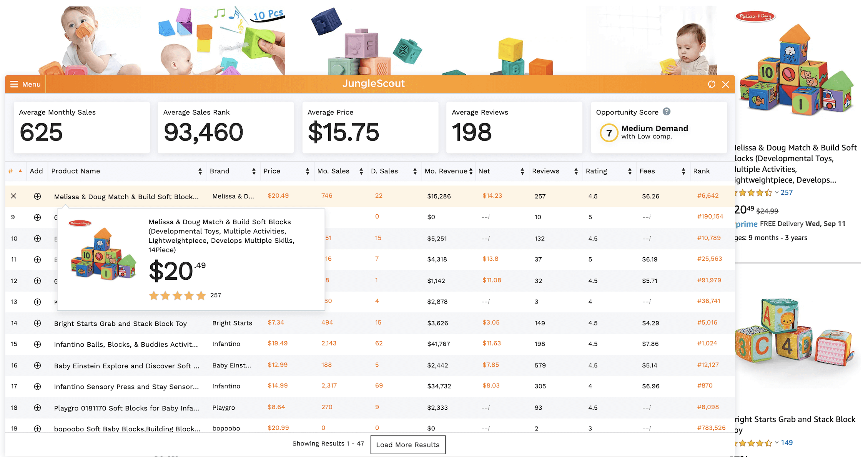Click the Opportunity Score 7 badge

click(609, 133)
